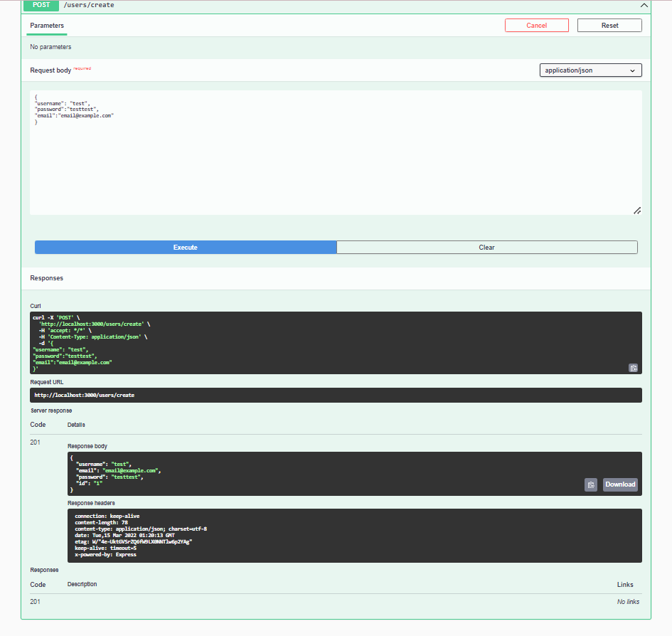Click the "Request body" label
The width and height of the screenshot is (672, 636).
tap(50, 70)
